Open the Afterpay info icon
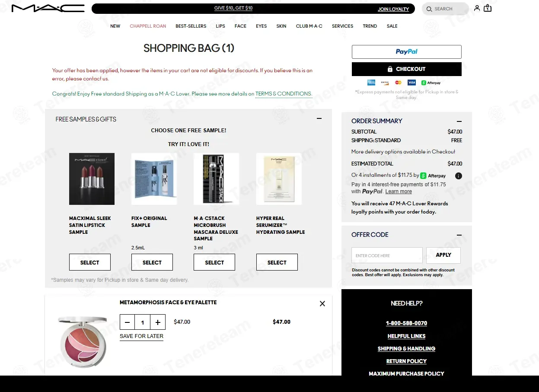The width and height of the screenshot is (539, 392). click(459, 176)
